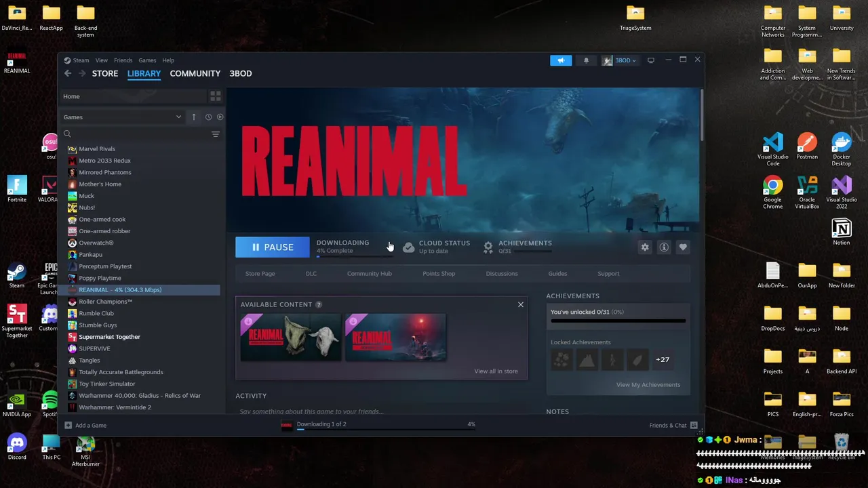This screenshot has width=868, height=488.
Task: Click View My Achievements link
Action: click(x=648, y=385)
